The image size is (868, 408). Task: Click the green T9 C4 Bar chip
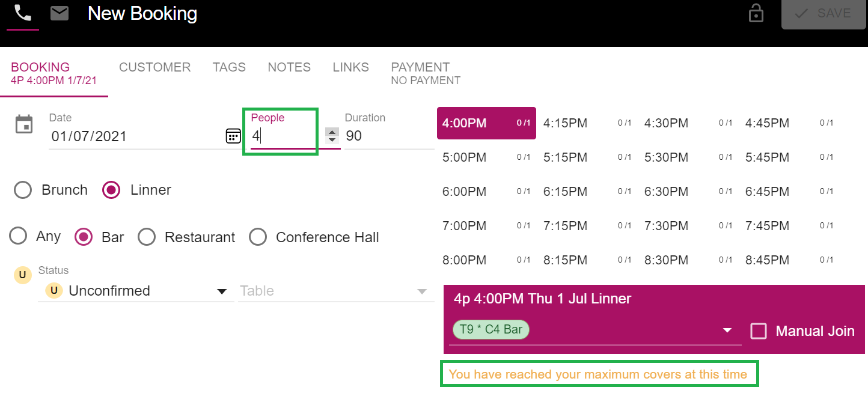coord(491,329)
